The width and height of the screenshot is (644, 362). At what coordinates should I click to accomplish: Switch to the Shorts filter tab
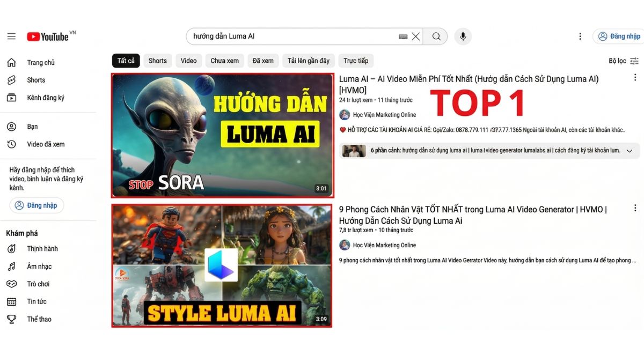(157, 61)
